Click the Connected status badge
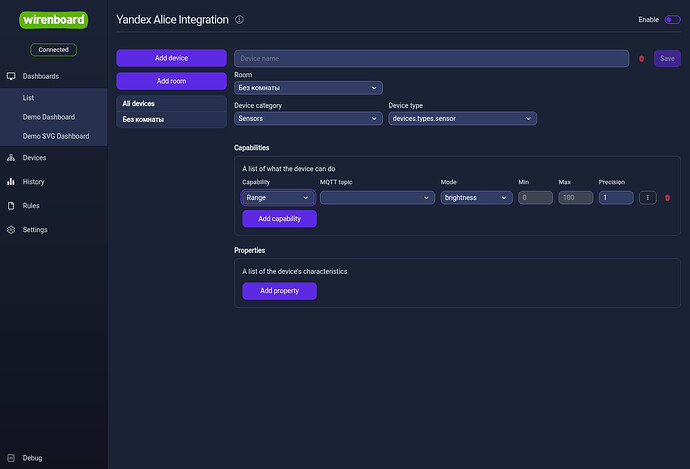Image resolution: width=690 pixels, height=469 pixels. pyautogui.click(x=53, y=50)
